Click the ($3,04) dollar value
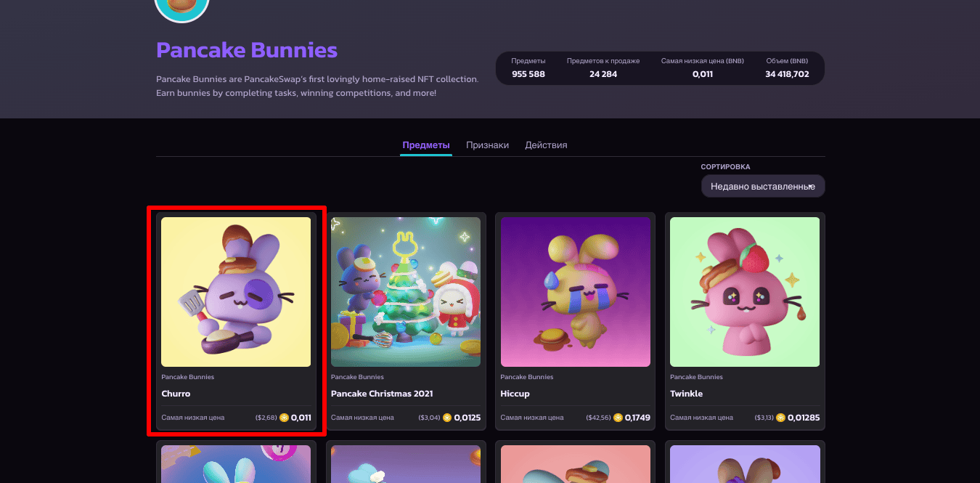980x483 pixels. pyautogui.click(x=430, y=418)
